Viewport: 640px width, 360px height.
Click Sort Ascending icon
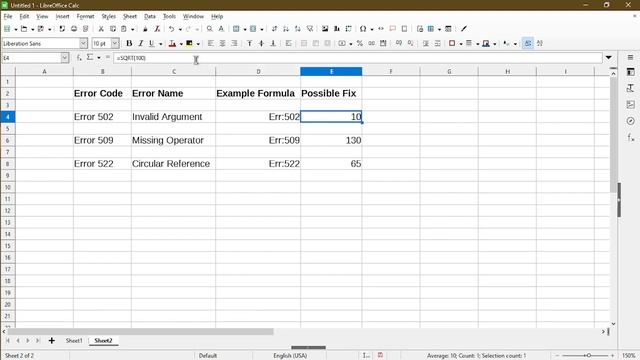click(286, 29)
